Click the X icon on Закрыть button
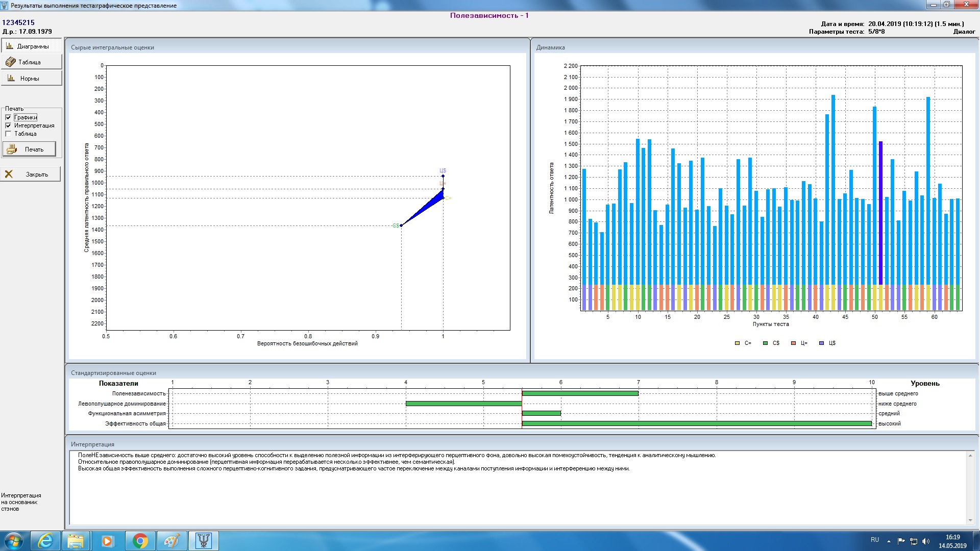 9,174
